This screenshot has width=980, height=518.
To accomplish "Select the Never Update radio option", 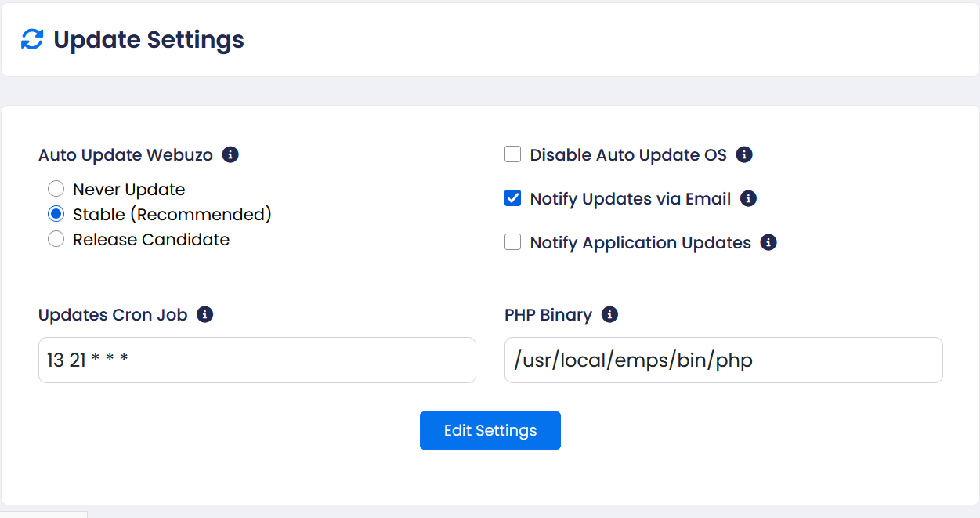I will [56, 189].
